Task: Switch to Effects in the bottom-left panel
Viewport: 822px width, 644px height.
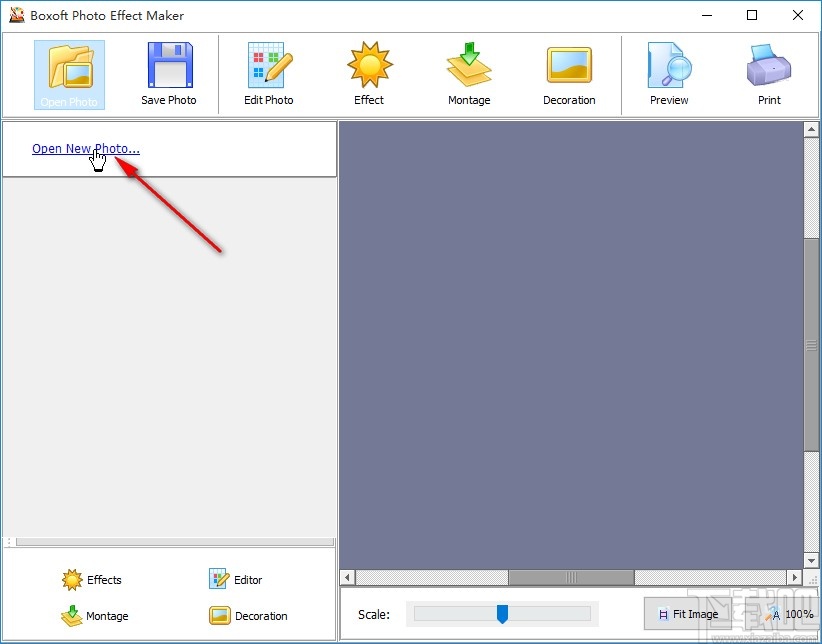Action: 92,580
